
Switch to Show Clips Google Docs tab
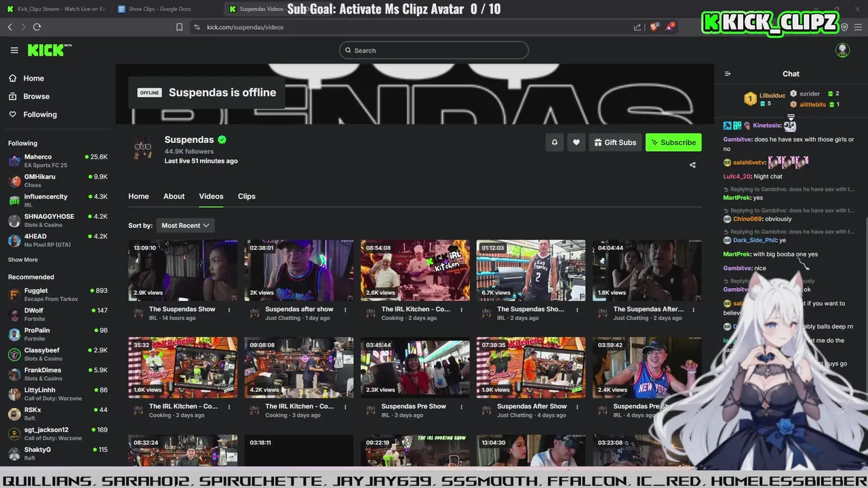pos(163,9)
